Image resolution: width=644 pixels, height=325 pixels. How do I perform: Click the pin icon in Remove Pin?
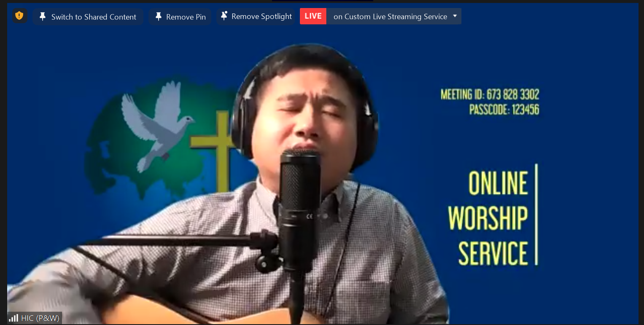click(x=158, y=16)
